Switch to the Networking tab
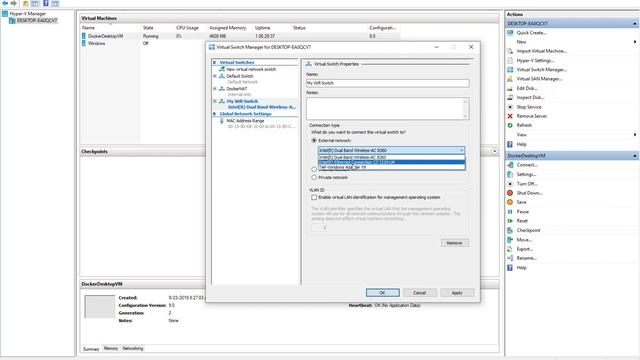The image size is (640, 360). (x=133, y=349)
